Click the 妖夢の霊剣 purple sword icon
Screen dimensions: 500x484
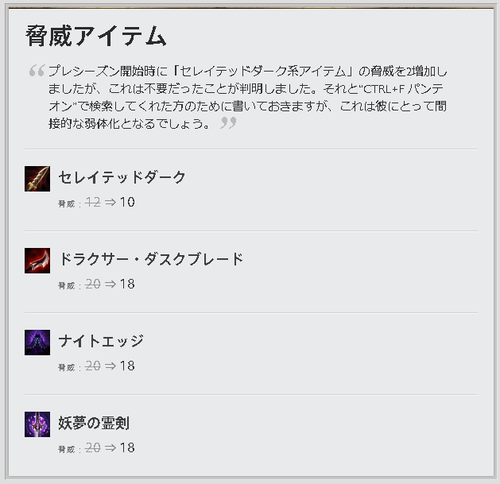point(37,424)
